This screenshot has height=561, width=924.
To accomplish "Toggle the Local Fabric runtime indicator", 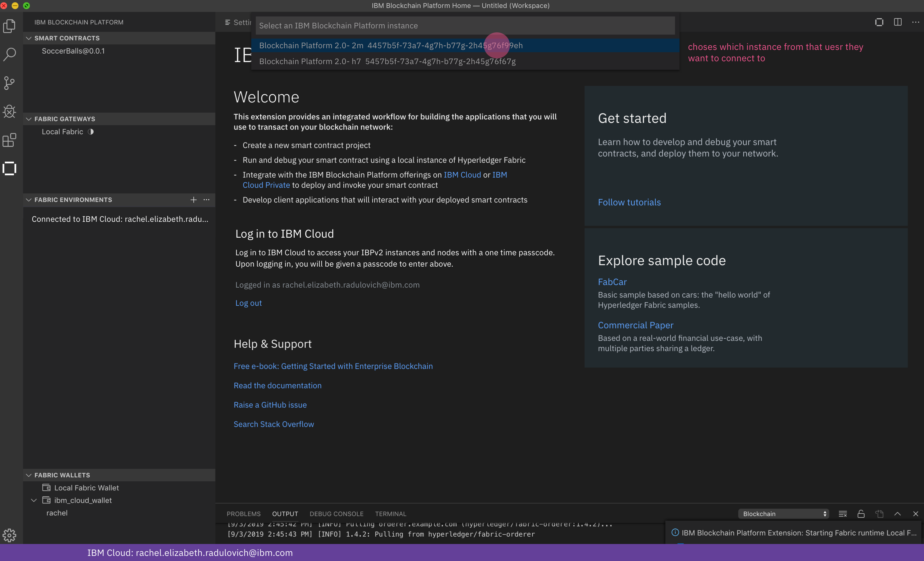I will (x=91, y=132).
